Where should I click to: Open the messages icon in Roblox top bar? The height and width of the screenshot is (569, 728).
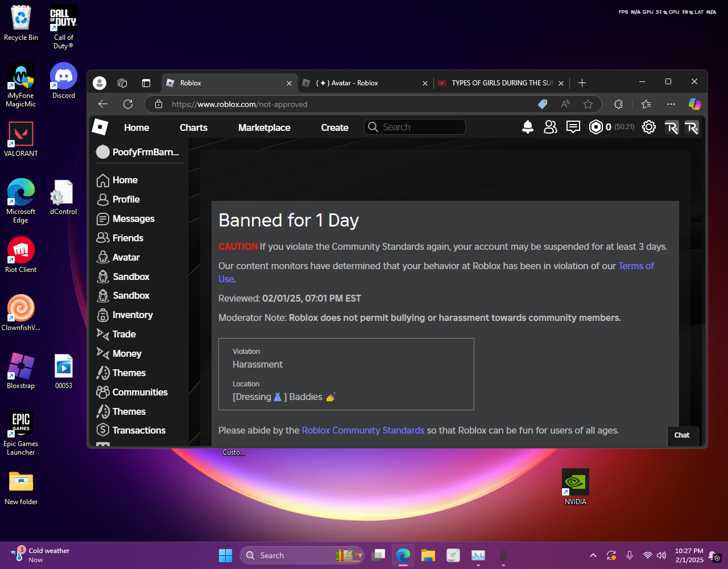pos(573,127)
